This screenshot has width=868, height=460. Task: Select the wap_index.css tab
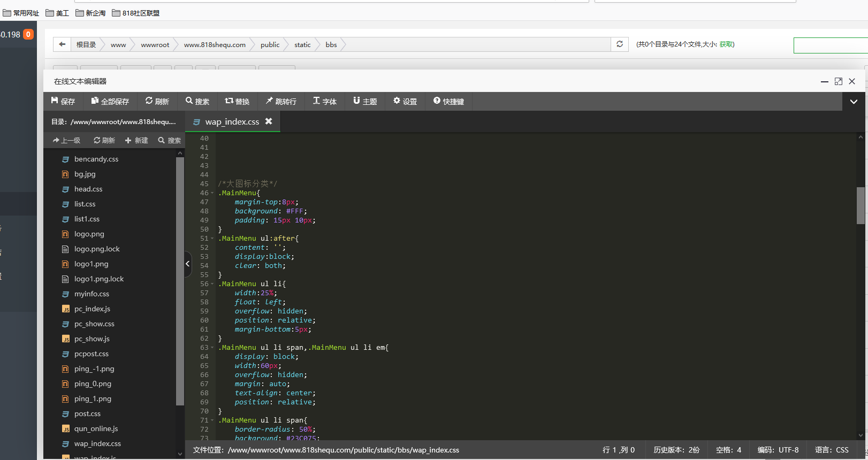232,122
